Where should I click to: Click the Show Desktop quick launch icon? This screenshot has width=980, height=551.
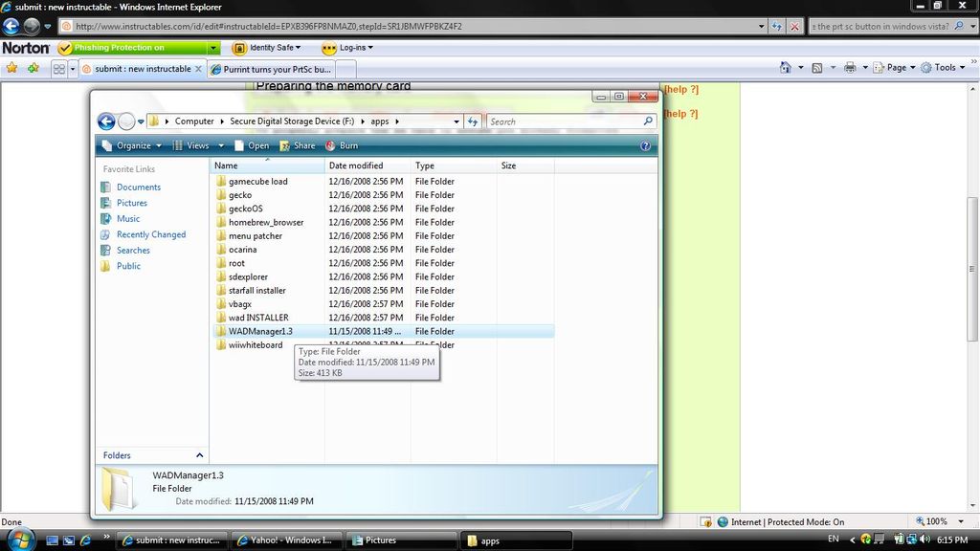click(53, 540)
